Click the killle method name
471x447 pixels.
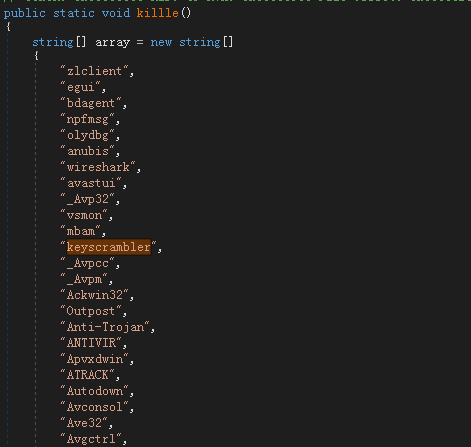(x=158, y=13)
